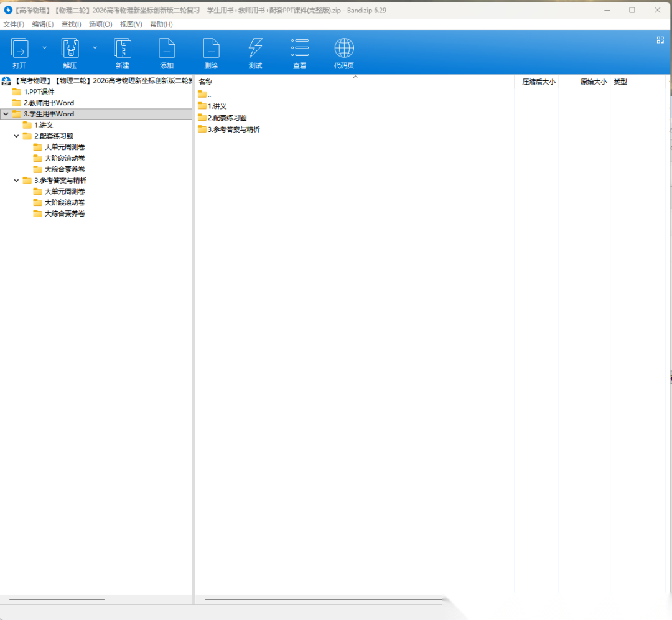Open dropdown arrow next to 打开
Image resolution: width=672 pixels, height=620 pixels.
44,47
